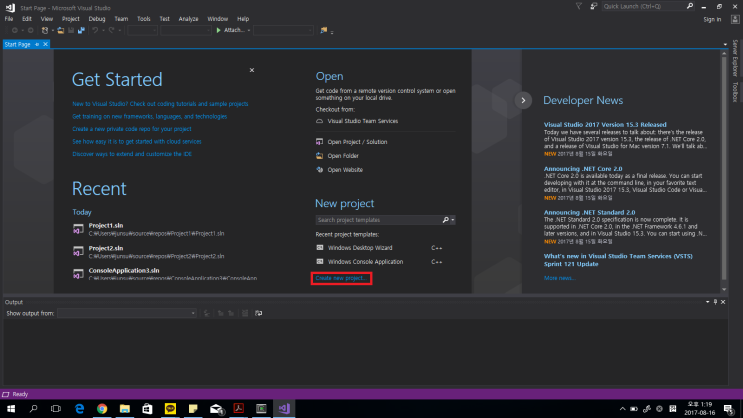Select Windows Console Application template

(x=365, y=262)
